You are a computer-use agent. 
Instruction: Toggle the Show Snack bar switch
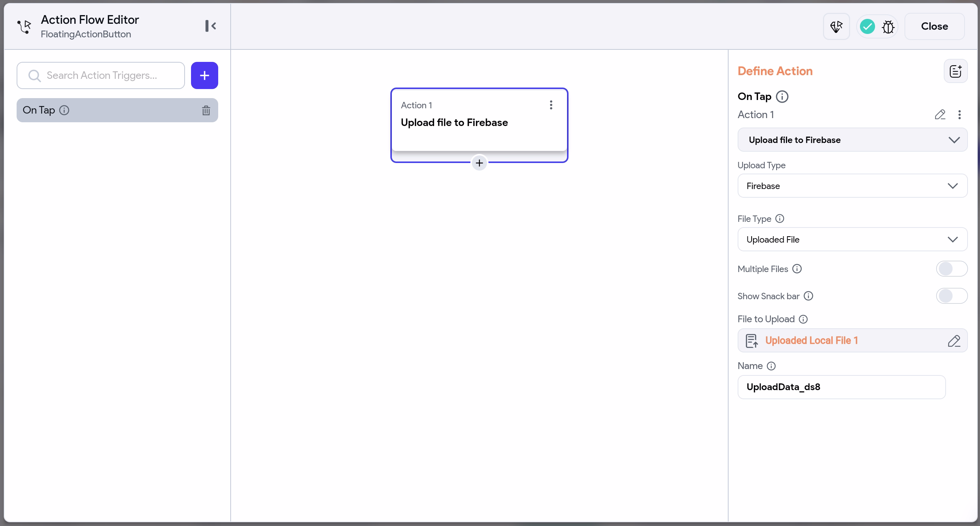pos(951,296)
